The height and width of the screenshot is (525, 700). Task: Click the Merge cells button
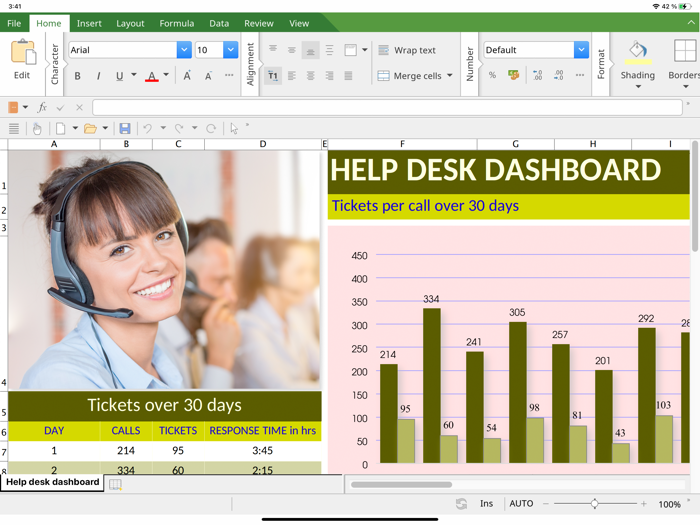(415, 76)
